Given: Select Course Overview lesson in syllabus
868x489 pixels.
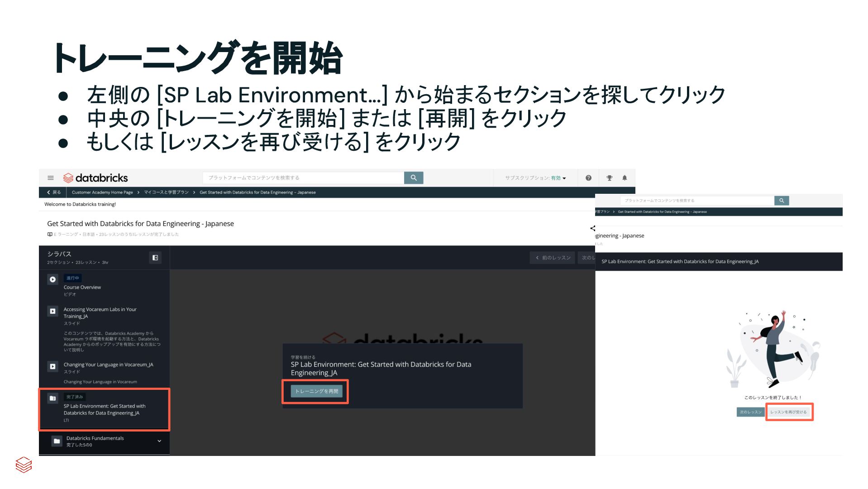Looking at the screenshot, I should coord(104,286).
